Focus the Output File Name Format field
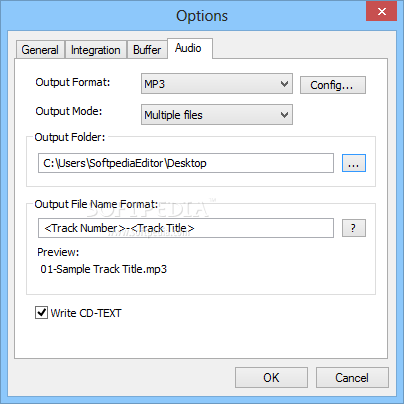Screen dimensions: 404x404 [186, 228]
